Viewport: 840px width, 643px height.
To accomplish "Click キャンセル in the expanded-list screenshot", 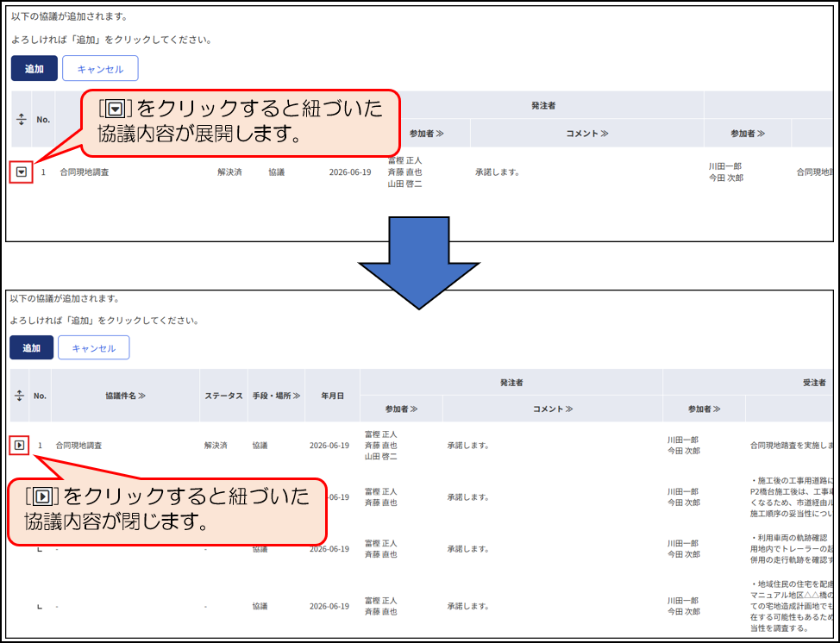I will click(x=94, y=347).
